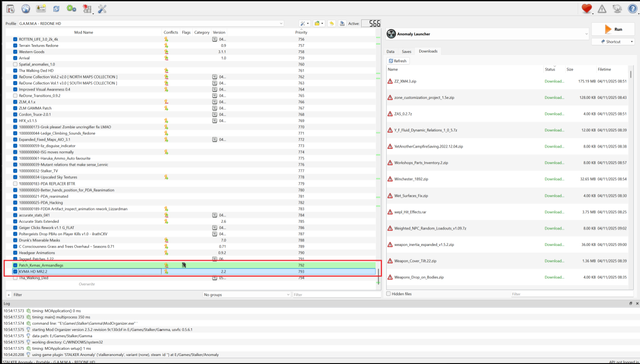Click the red heart Endorse icon
The height and width of the screenshot is (364, 640).
(587, 8)
